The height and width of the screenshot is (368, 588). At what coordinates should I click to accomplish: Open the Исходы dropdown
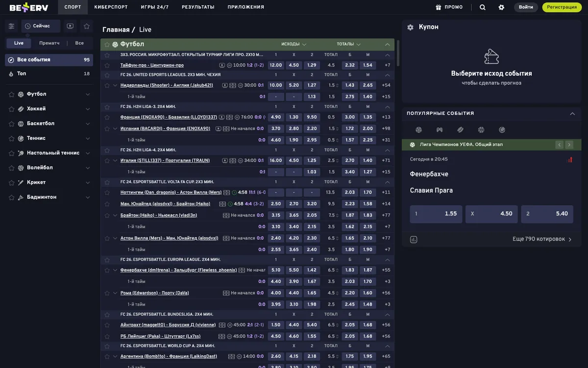(x=294, y=45)
